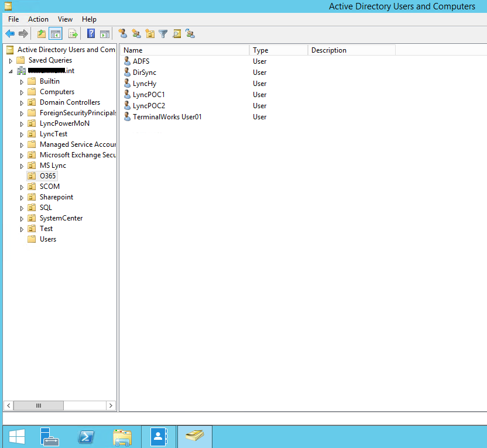Select the Microsoft Exchange Security tree node
The image size is (487, 448).
tap(78, 155)
